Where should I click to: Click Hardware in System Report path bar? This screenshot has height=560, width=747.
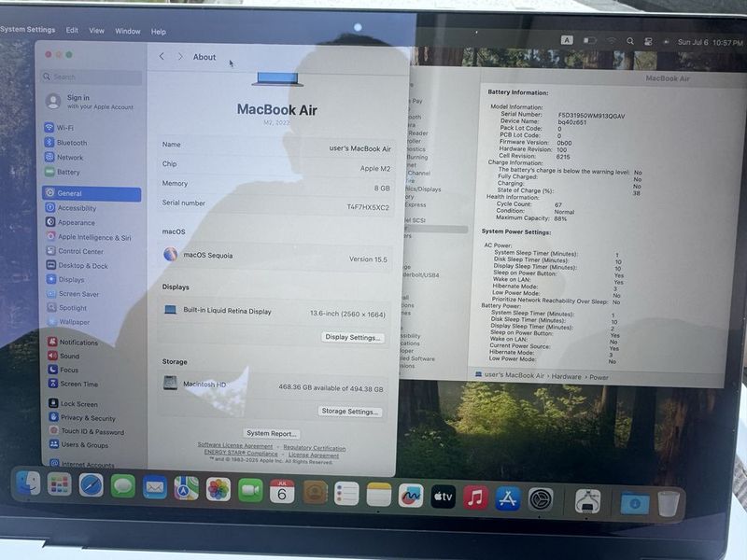click(x=567, y=376)
